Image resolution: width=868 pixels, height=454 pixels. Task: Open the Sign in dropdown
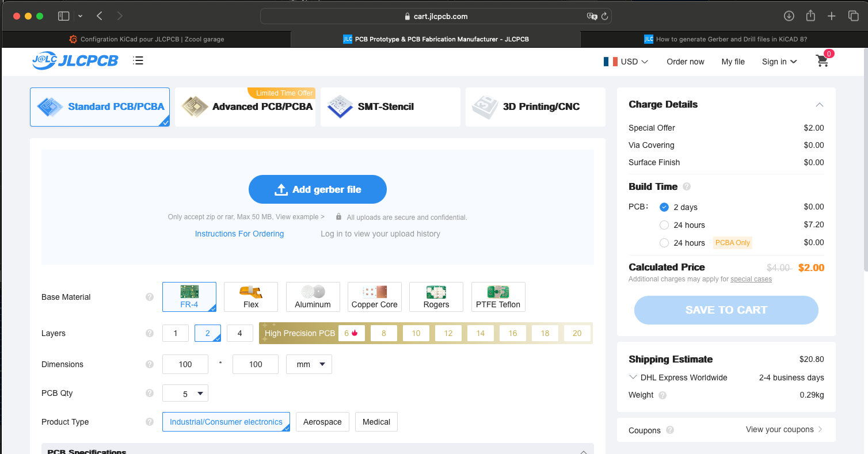(x=779, y=62)
